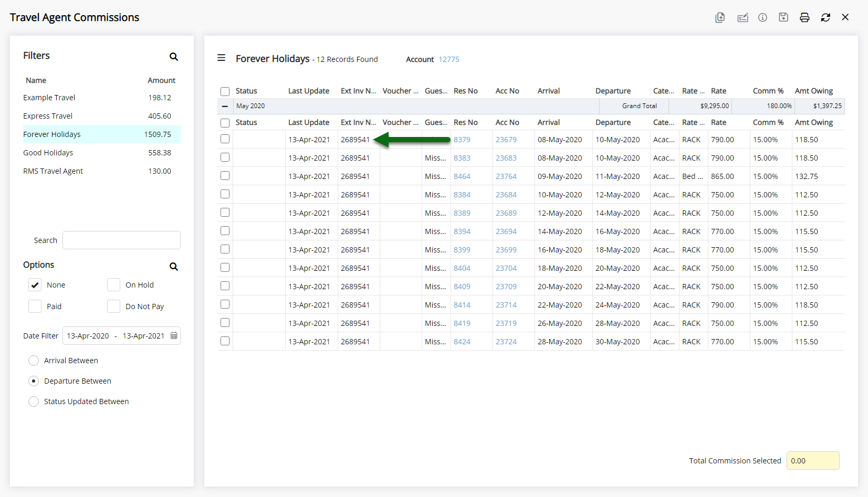The height and width of the screenshot is (497, 868).
Task: Click the top Res No column header
Action: point(466,91)
